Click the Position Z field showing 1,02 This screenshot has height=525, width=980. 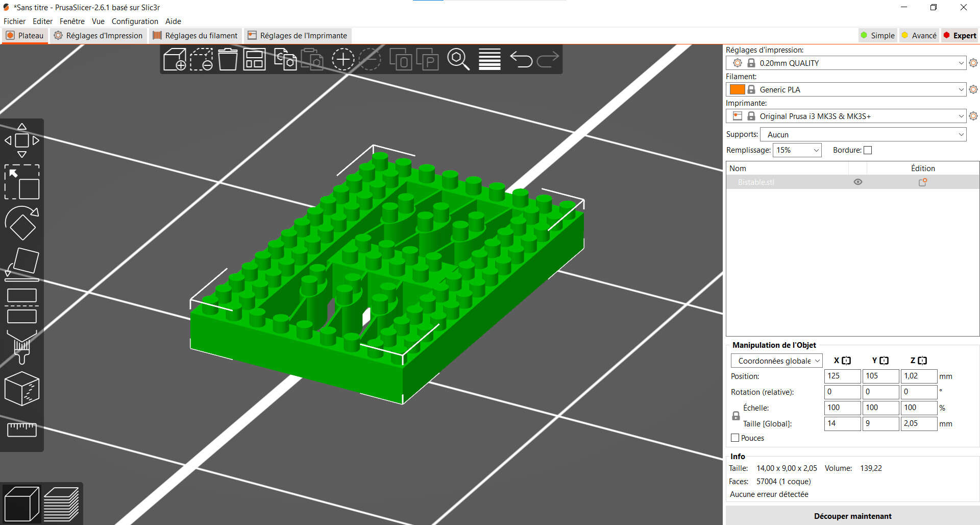pos(919,376)
